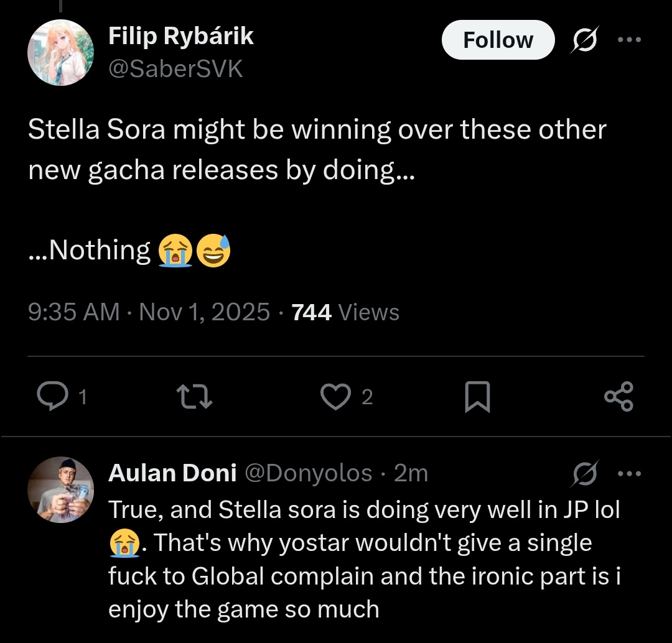This screenshot has height=643, width=672.
Task: Open Aulan Doni's reply text
Action: pyautogui.click(x=364, y=560)
